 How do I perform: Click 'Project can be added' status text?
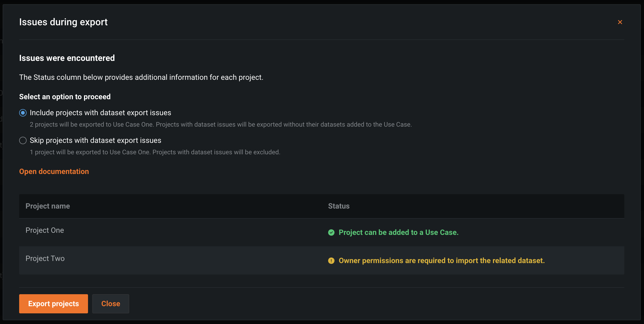398,232
